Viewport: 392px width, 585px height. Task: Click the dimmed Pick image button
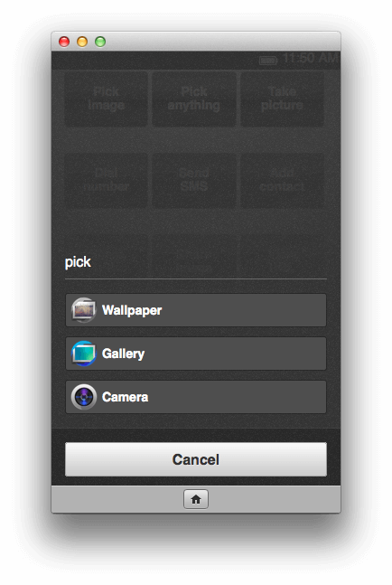coord(107,99)
